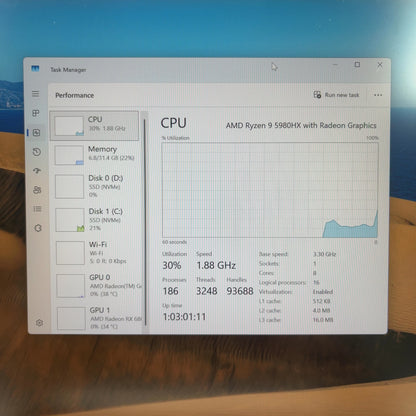Open Task Manager settings gear

coord(39,323)
